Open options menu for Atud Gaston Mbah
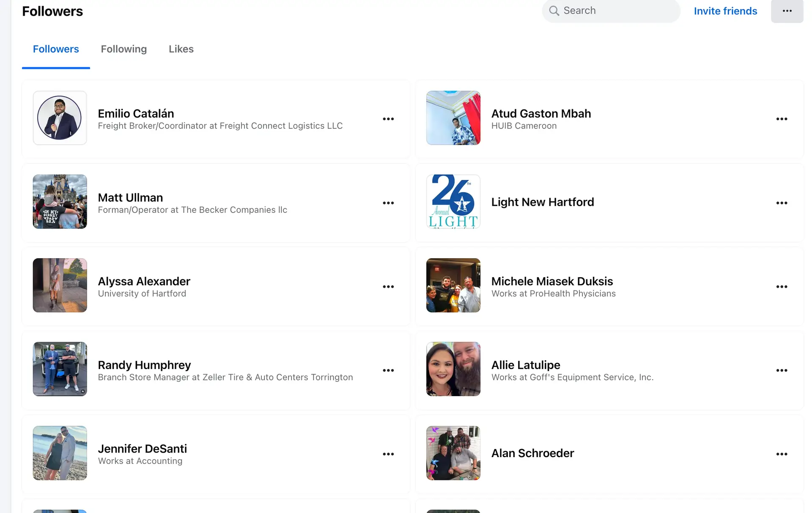Screen dimensions: 812x513 (782, 119)
